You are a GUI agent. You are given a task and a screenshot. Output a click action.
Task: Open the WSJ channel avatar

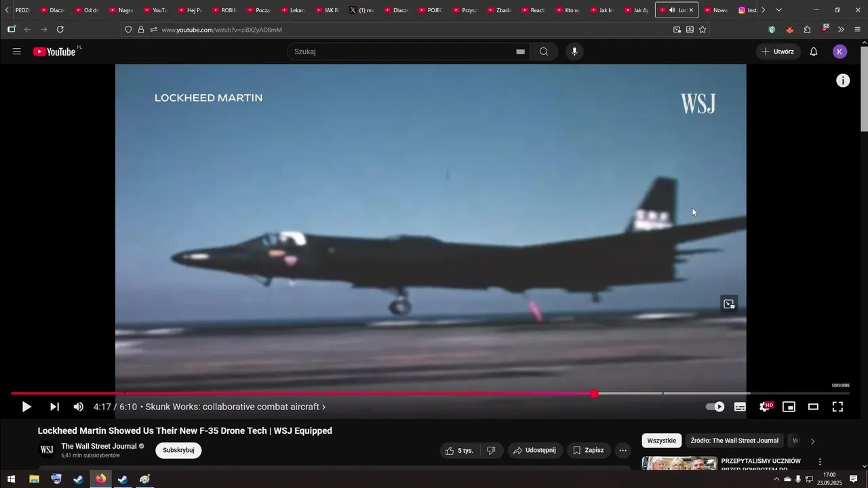47,450
